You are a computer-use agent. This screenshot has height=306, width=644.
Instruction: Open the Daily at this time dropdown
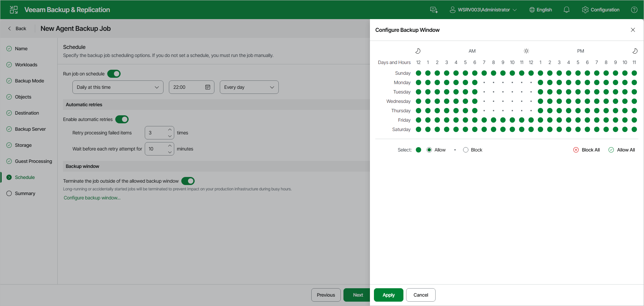[x=118, y=87]
